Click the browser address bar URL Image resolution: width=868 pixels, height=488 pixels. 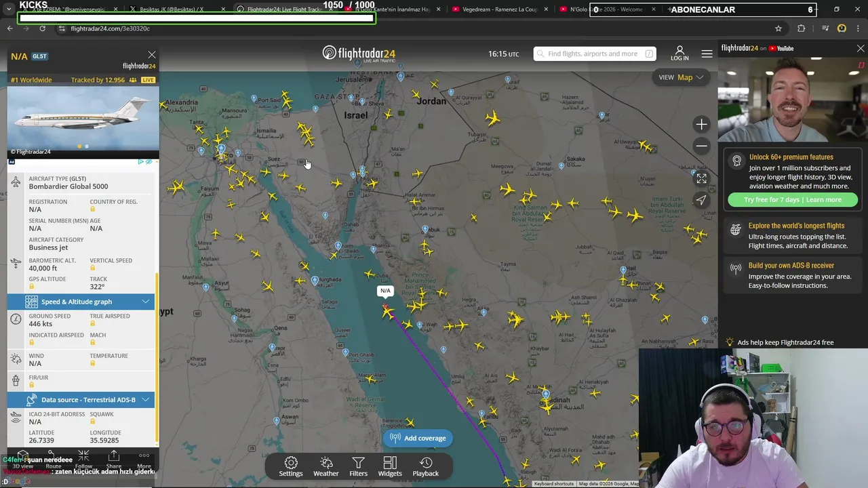(110, 28)
